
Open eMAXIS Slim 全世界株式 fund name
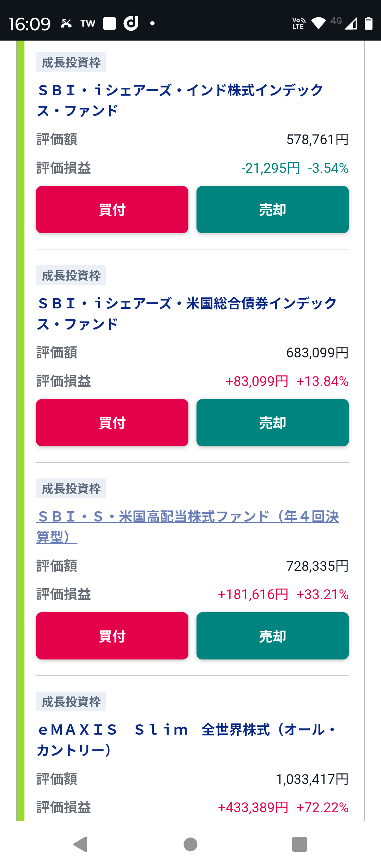pyautogui.click(x=187, y=740)
